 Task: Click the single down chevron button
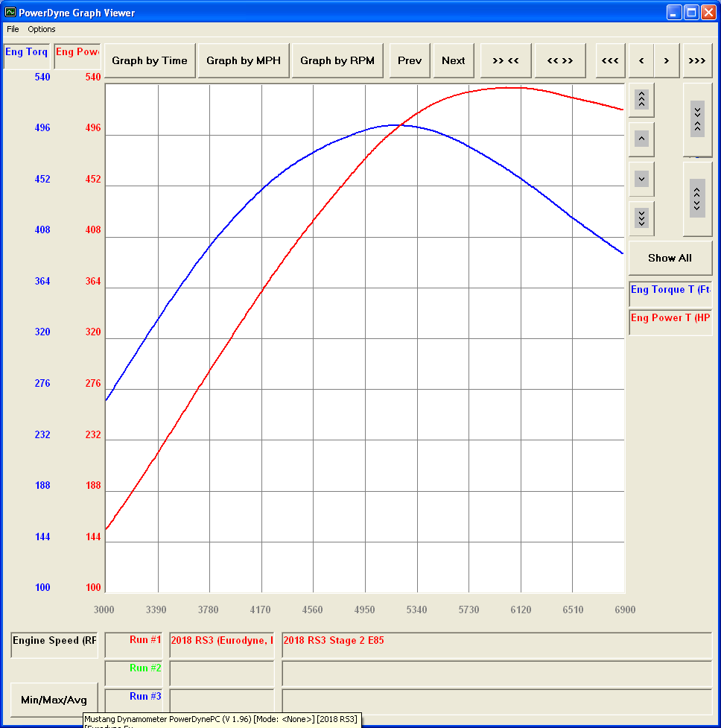[642, 179]
